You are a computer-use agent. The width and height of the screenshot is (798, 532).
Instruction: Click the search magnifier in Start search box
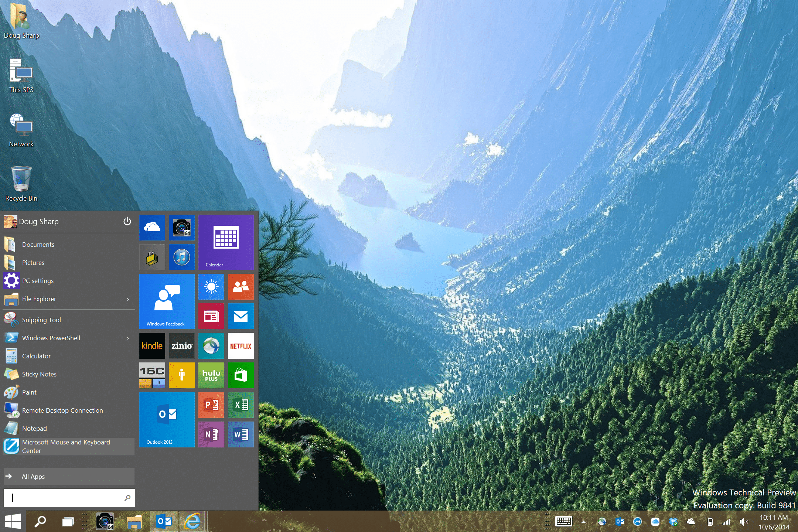pos(127,498)
